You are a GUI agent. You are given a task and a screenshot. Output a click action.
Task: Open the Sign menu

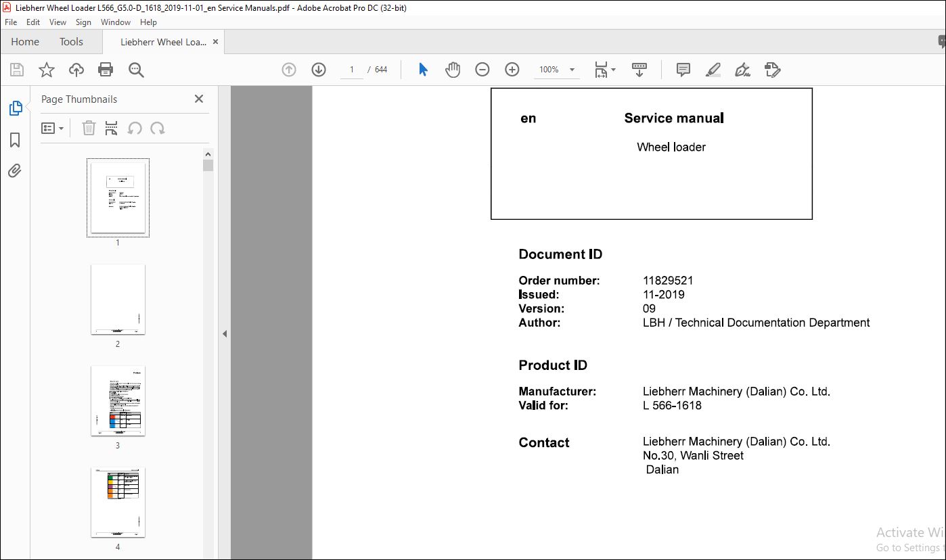tap(83, 22)
